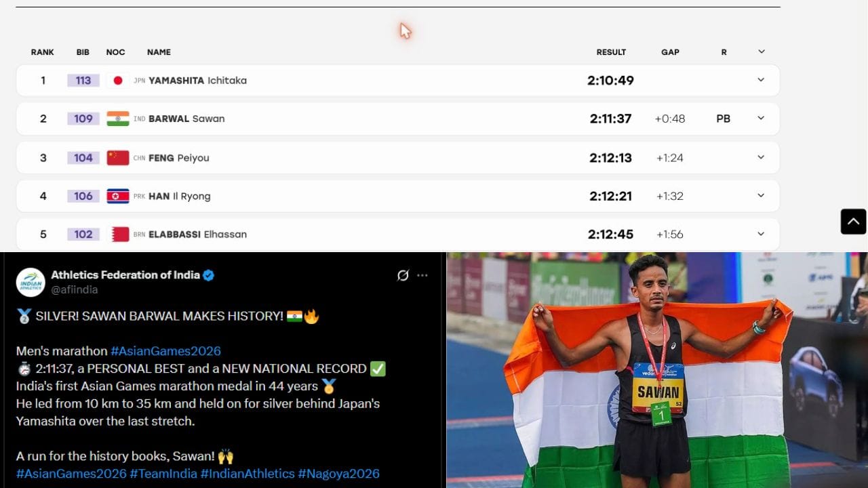Select athlete name HAN Il Ryong
Image resolution: width=868 pixels, height=488 pixels.
tap(180, 197)
